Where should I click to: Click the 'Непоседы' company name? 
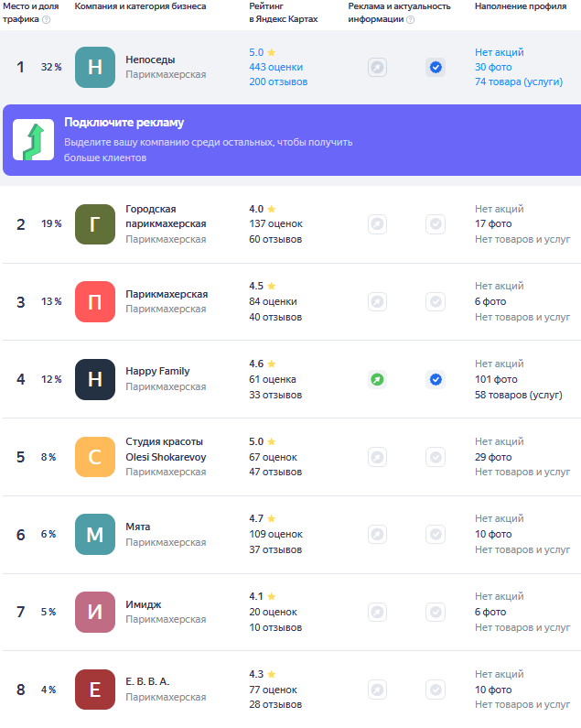(150, 60)
